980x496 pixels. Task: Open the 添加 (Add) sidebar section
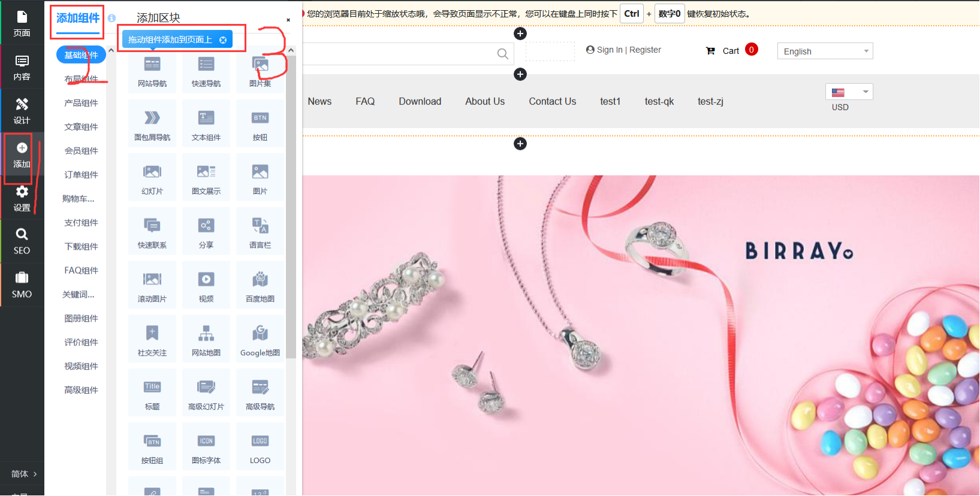click(22, 155)
